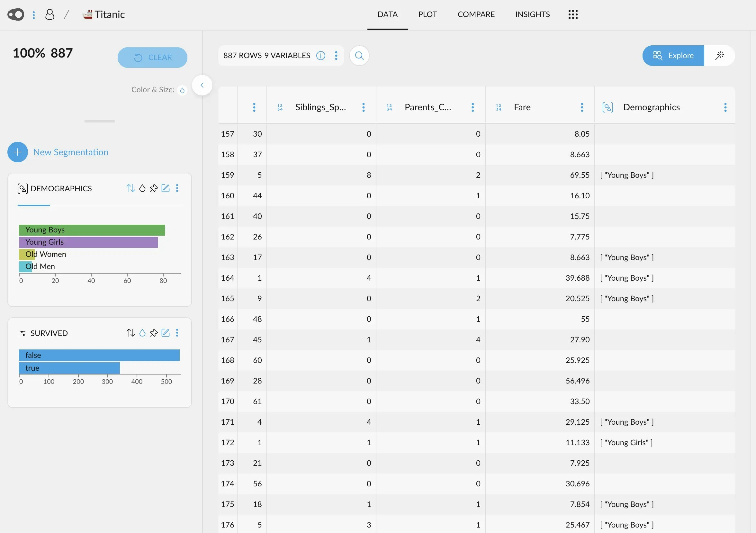Sort the DEMOGRAPHICS segmentation panel
The height and width of the screenshot is (533, 756).
(x=131, y=188)
